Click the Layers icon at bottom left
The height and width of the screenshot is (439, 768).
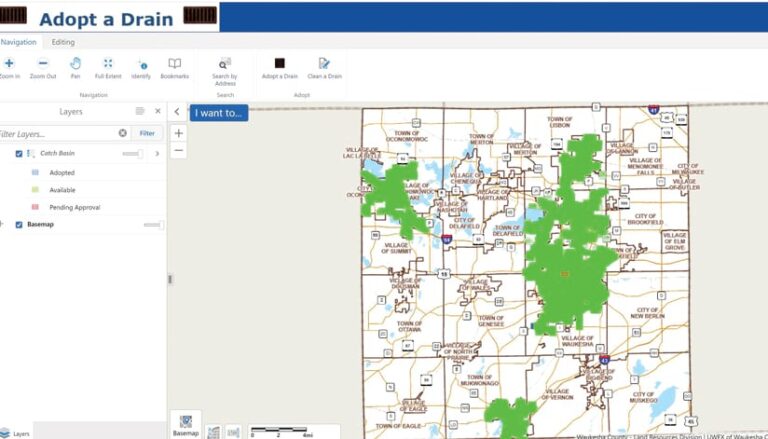[5, 433]
